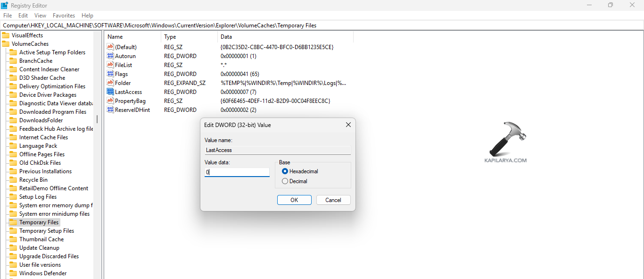
Task: Close the Edit DWORD dialog with X
Action: pyautogui.click(x=348, y=125)
